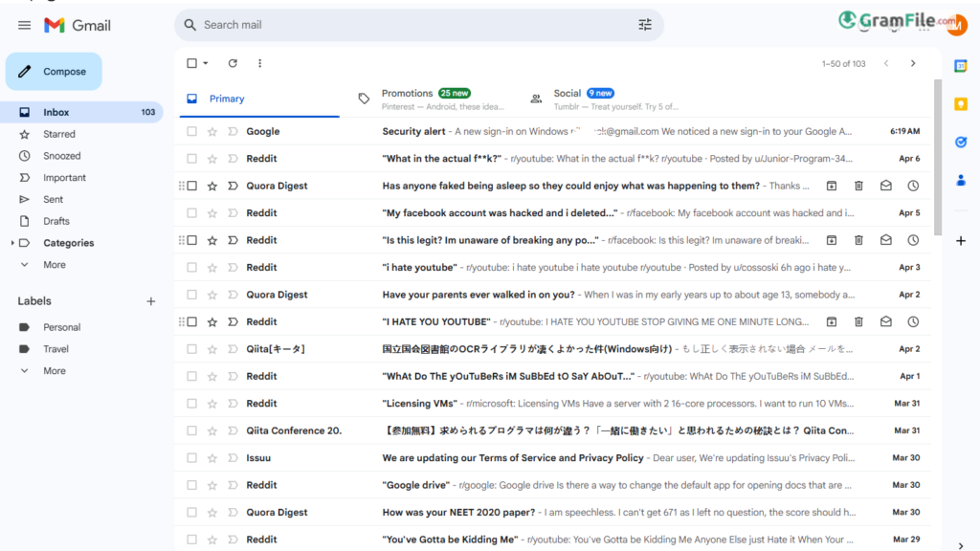The image size is (980, 551).
Task: Tick checkbox for "Google drive" Reddit email
Action: [191, 485]
